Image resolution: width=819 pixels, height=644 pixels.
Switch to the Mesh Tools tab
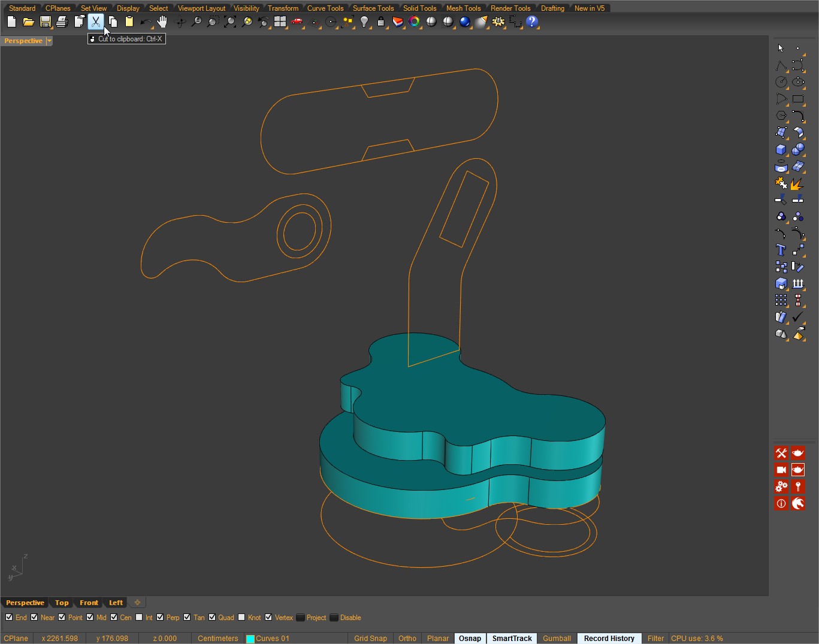point(463,8)
